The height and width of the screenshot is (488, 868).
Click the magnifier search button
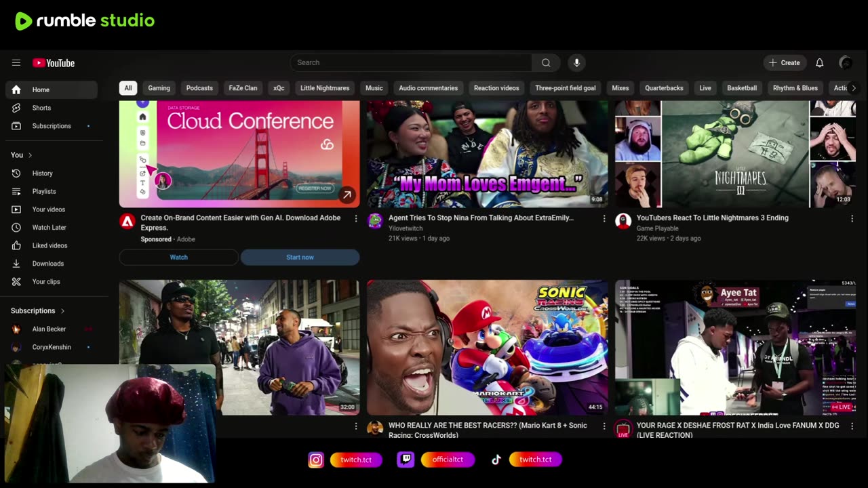click(546, 62)
